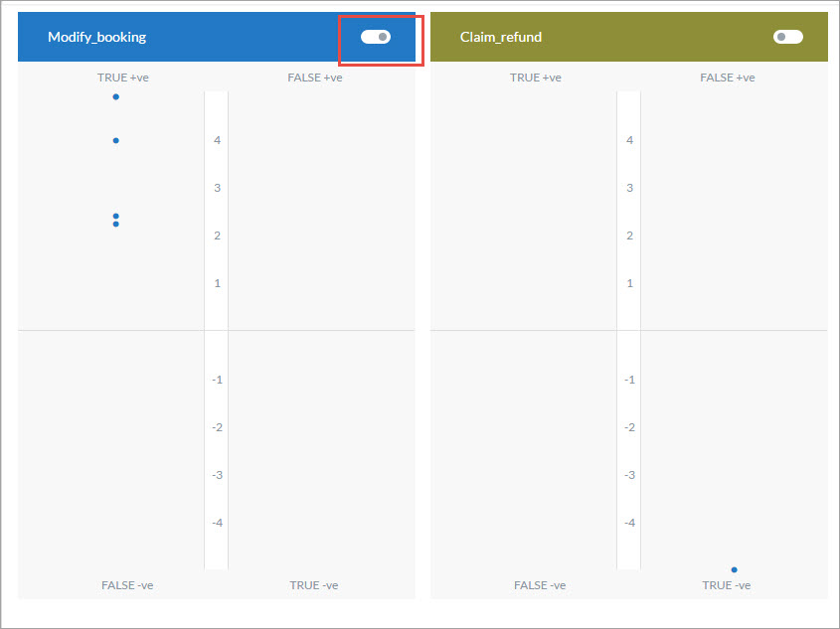
Task: Click the FALSE -ve label in Modify_booking
Action: point(127,585)
